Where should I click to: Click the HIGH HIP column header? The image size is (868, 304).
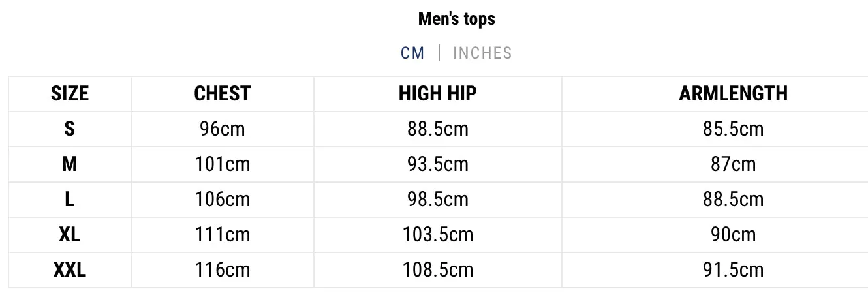click(438, 93)
